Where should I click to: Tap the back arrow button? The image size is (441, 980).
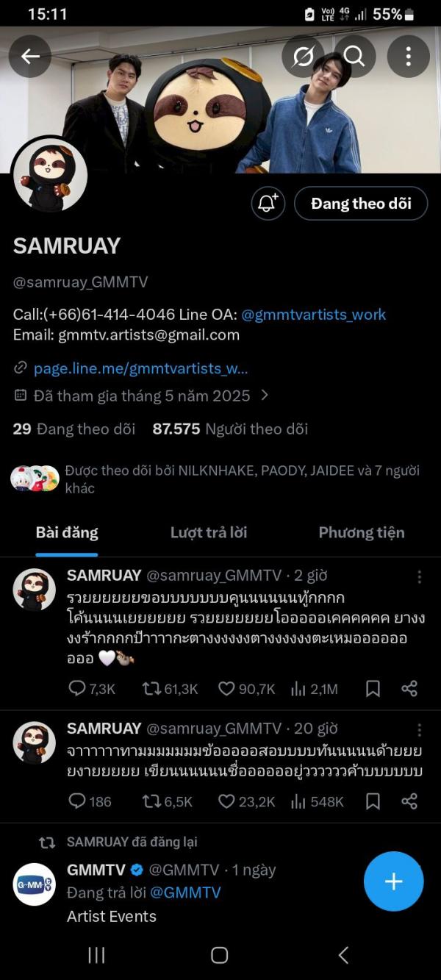[x=30, y=57]
